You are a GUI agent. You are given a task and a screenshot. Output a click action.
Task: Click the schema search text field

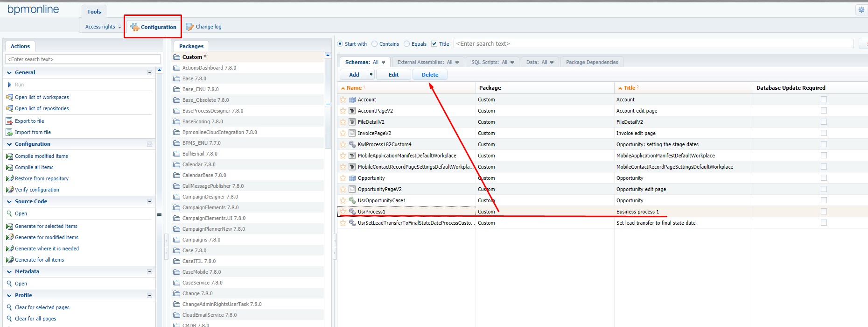pyautogui.click(x=653, y=44)
